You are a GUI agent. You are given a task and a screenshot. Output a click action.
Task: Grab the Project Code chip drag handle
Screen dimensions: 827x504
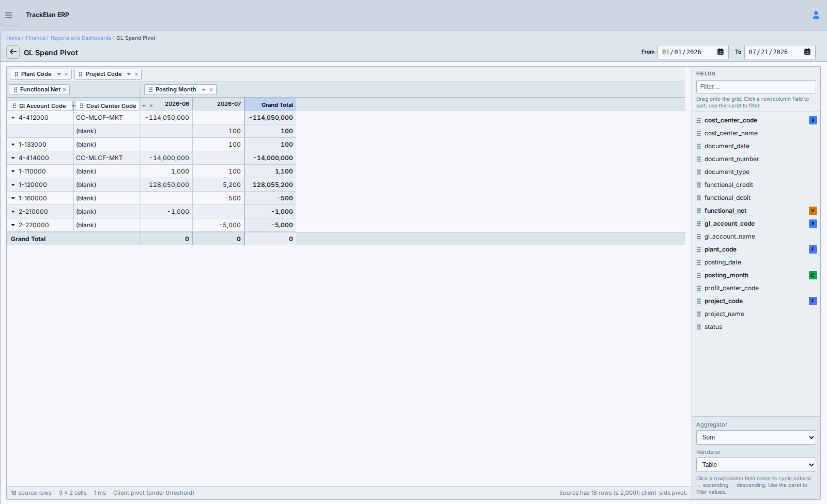tap(81, 74)
